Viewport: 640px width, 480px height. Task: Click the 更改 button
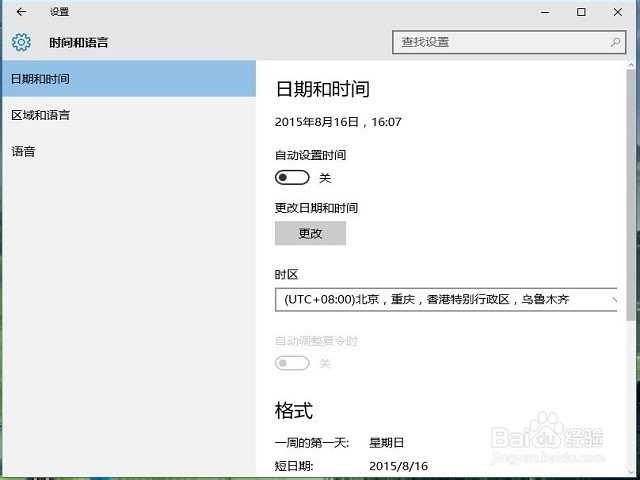pos(310,233)
